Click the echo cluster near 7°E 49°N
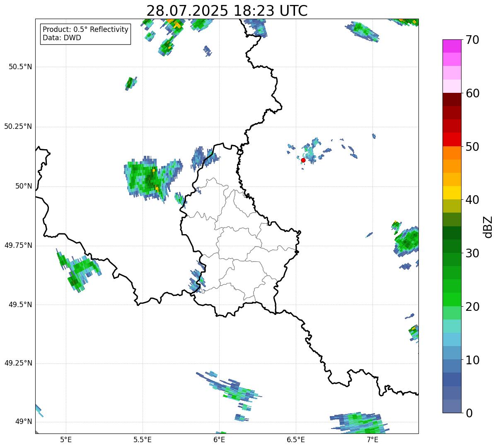 point(359,423)
